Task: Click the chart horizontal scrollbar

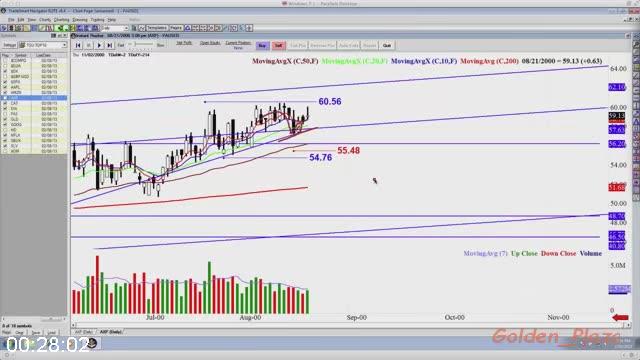Action: point(351,325)
